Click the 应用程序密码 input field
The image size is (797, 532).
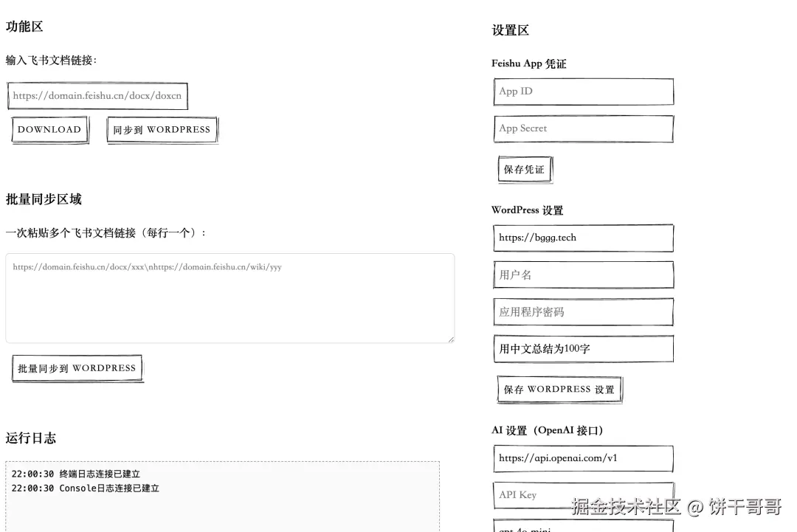584,312
